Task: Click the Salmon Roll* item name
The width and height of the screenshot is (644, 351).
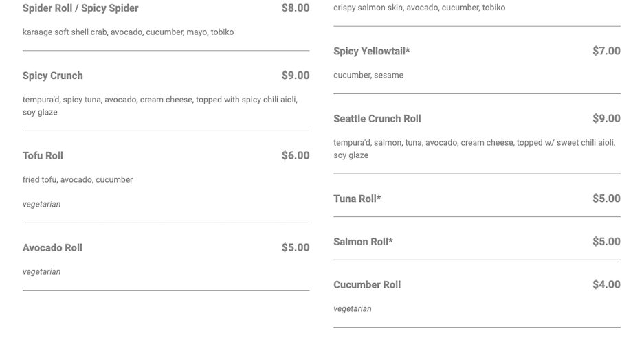Action: pos(363,242)
